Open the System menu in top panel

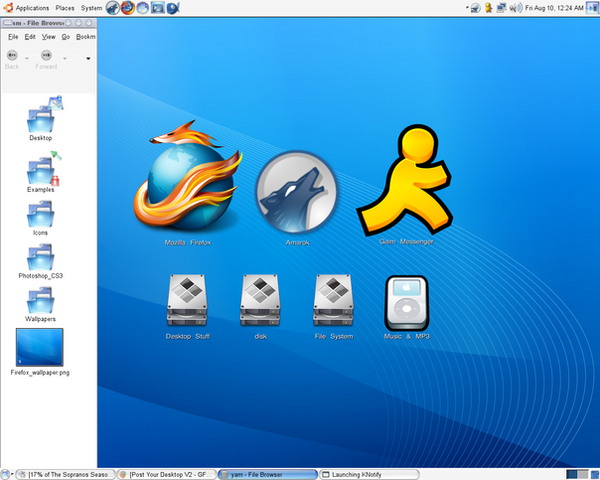coord(91,8)
